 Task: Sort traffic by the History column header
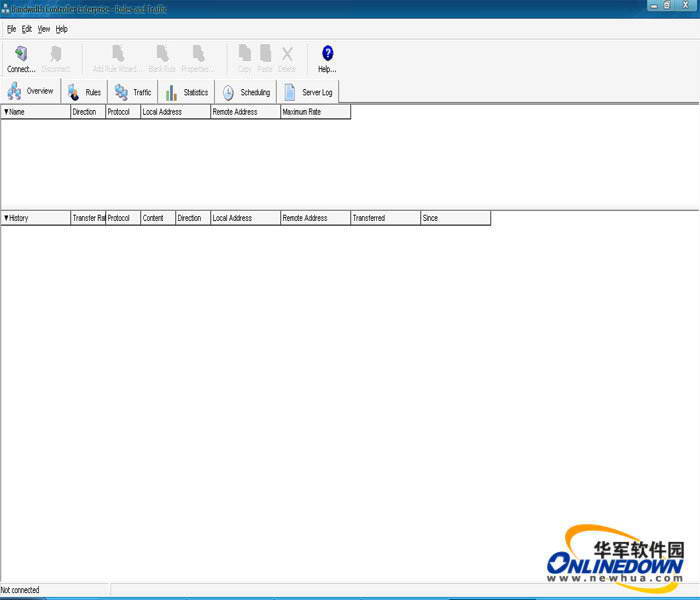click(36, 218)
